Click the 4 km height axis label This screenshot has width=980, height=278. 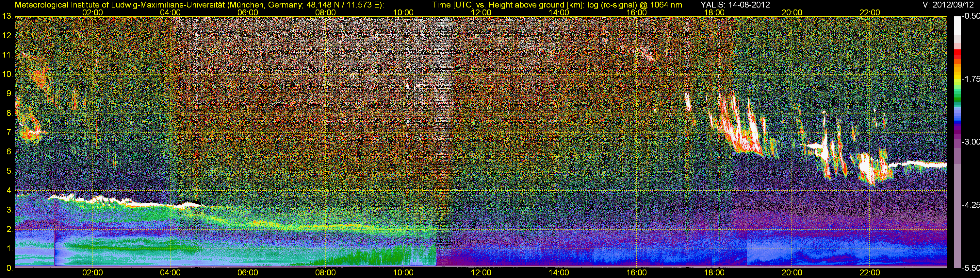[9, 190]
